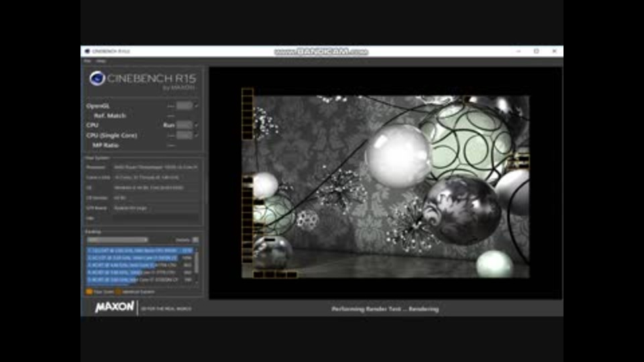Click the Info input field
Viewport: 644px width, 362px height.
tap(156, 219)
